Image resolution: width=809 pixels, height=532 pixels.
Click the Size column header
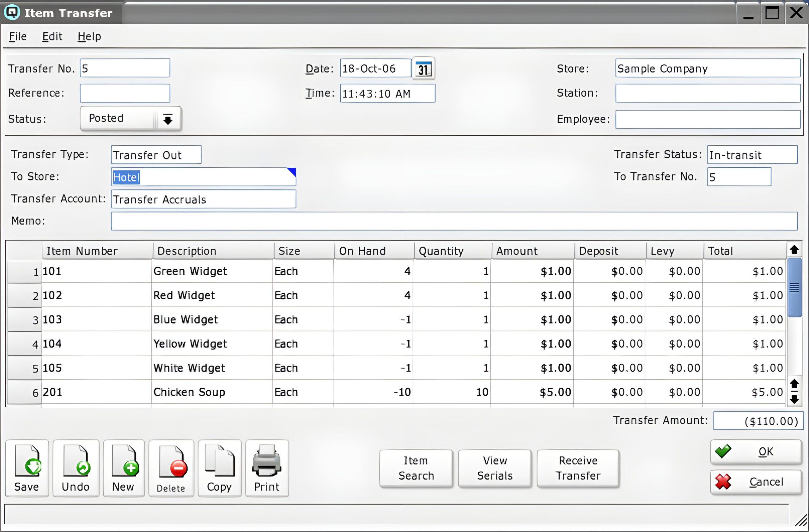[304, 251]
